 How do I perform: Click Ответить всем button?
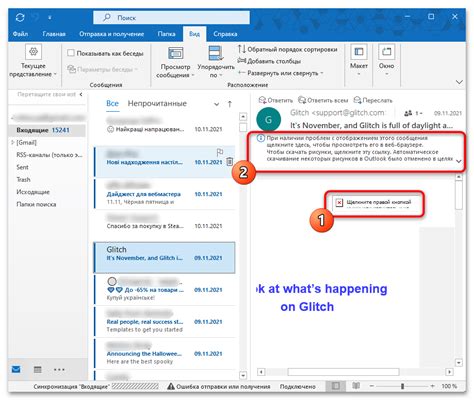tap(323, 100)
